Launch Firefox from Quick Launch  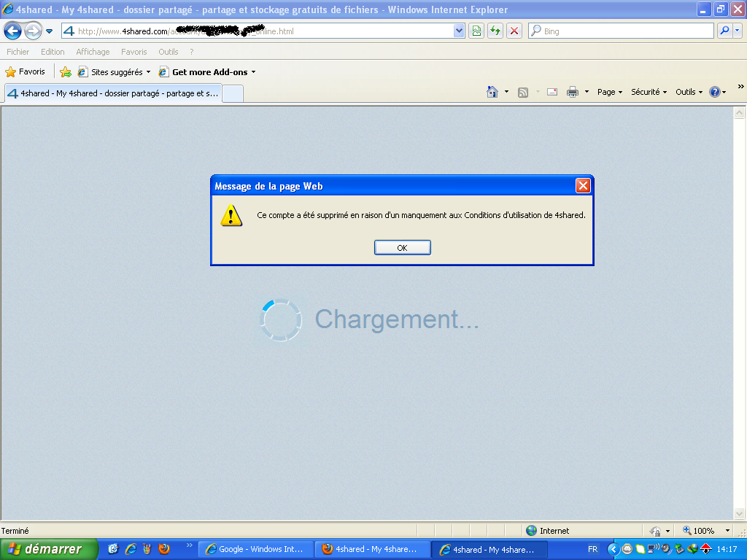tap(164, 549)
